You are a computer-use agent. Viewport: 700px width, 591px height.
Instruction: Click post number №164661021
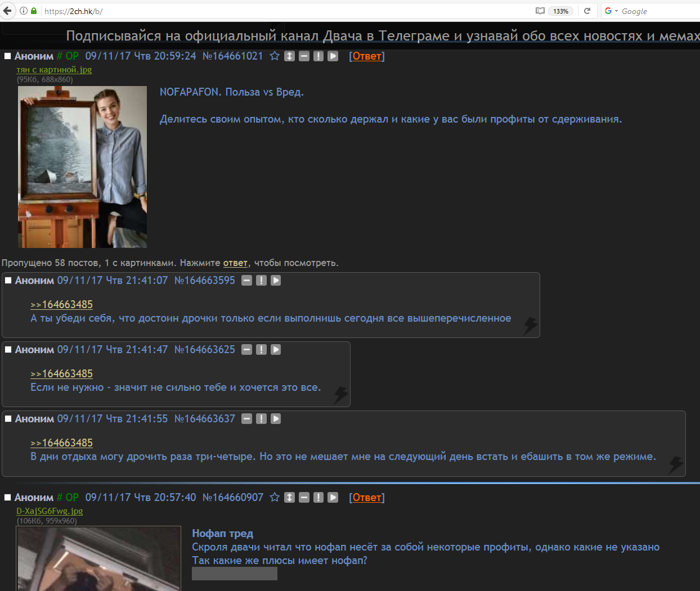[x=232, y=56]
